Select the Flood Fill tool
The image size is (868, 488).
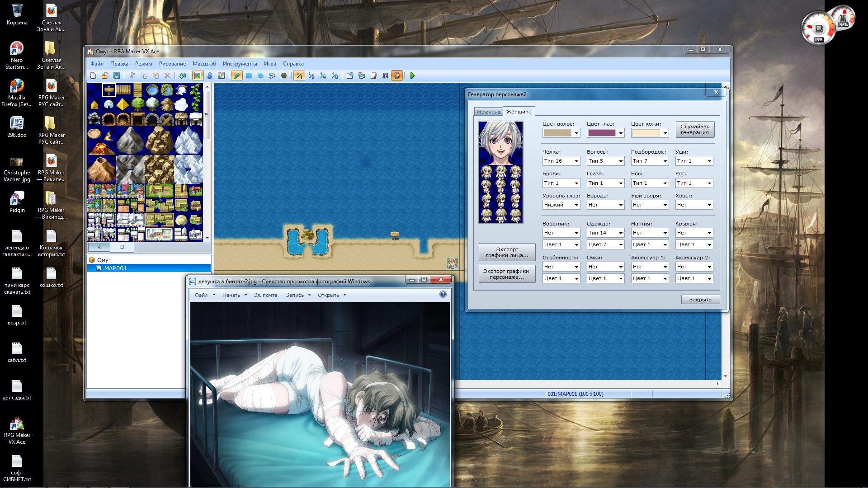point(272,76)
